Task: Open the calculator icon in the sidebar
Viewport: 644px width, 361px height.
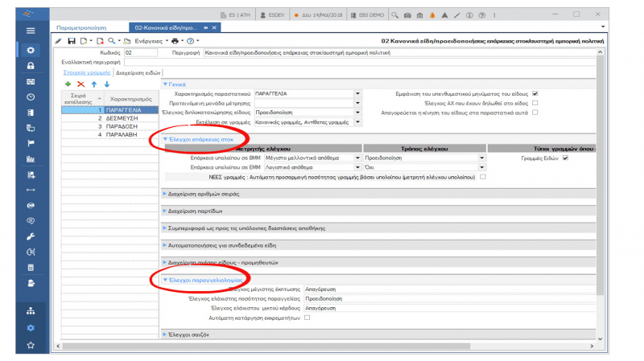Action: coord(31,268)
